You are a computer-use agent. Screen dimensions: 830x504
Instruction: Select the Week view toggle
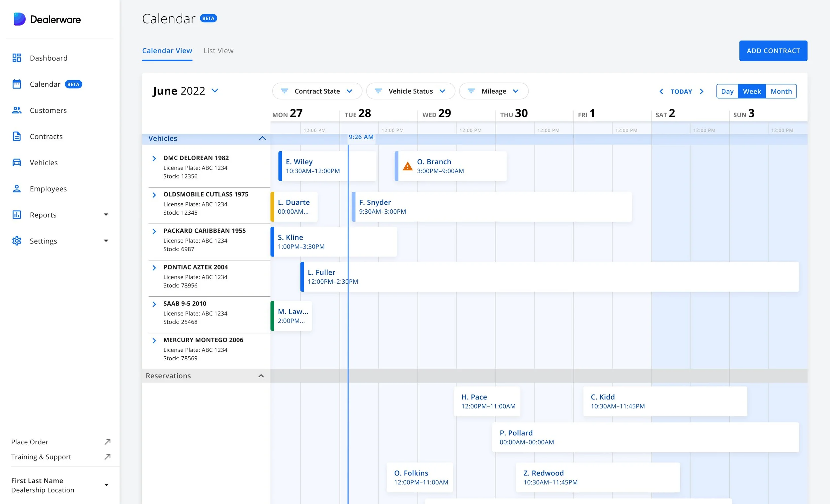(x=752, y=91)
